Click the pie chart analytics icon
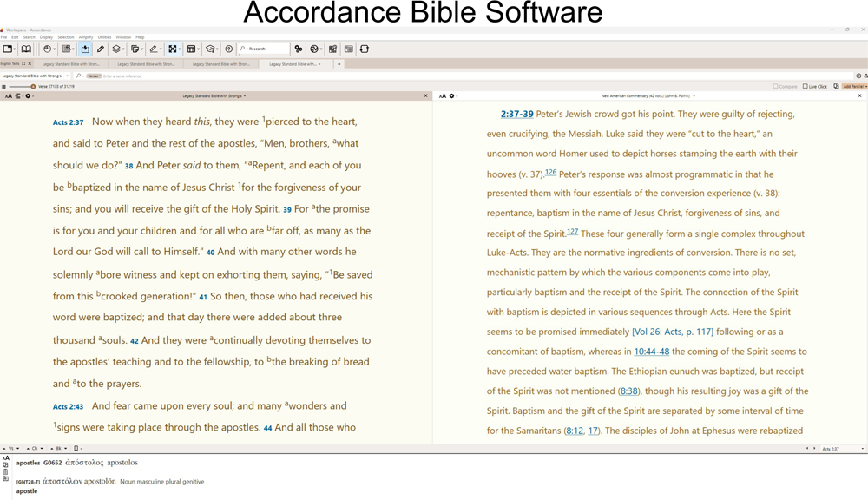868x500 pixels. [x=48, y=49]
